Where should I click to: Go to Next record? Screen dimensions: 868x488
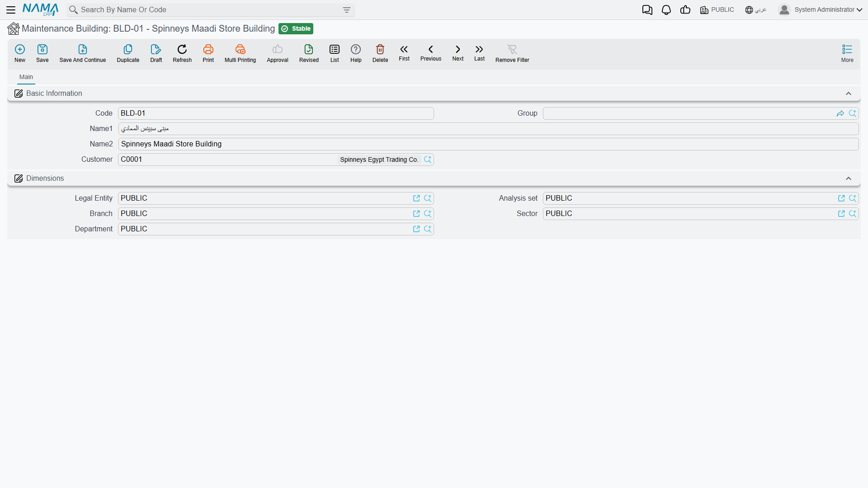tap(458, 52)
